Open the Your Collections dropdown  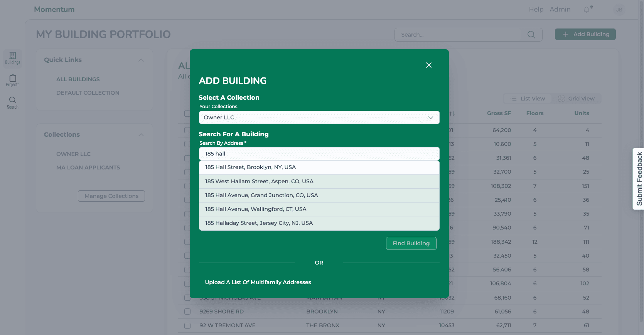click(319, 117)
